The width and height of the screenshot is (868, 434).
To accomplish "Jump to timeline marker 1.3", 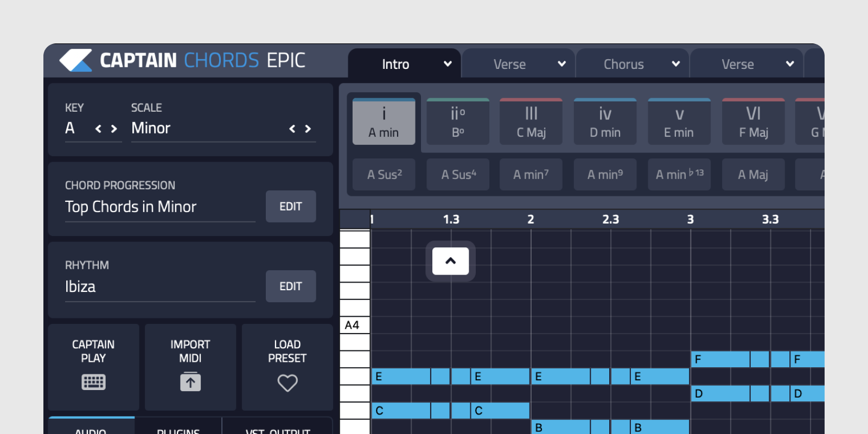I will coord(451,219).
